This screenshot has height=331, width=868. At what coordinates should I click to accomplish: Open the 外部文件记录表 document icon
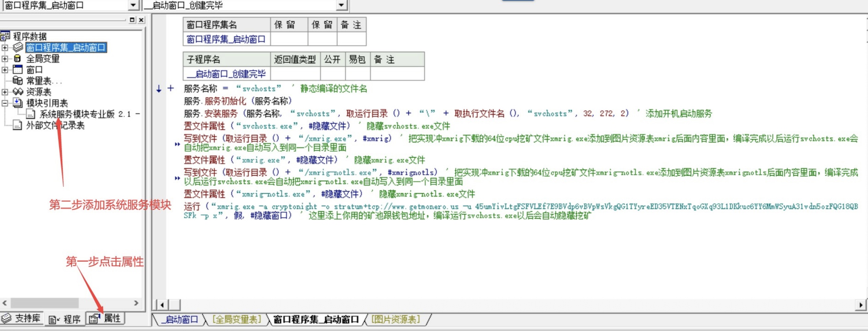click(17, 125)
